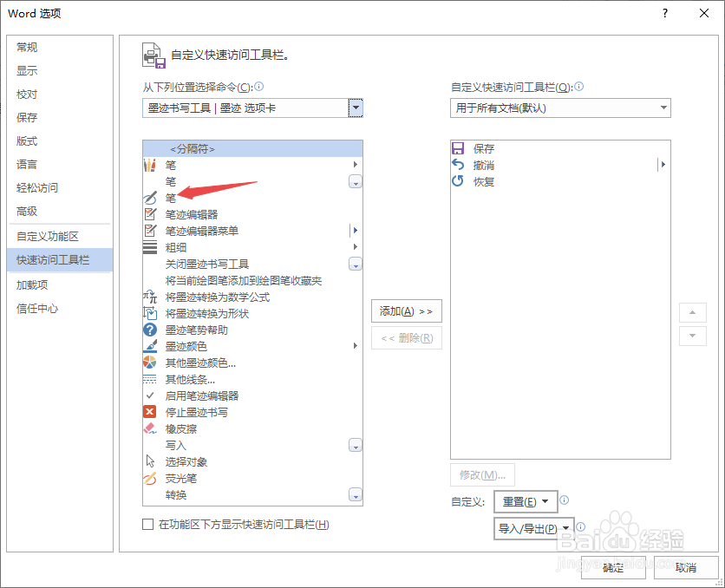Image resolution: width=725 pixels, height=588 pixels.
Task: Click the move up arrow button
Action: pos(693,312)
